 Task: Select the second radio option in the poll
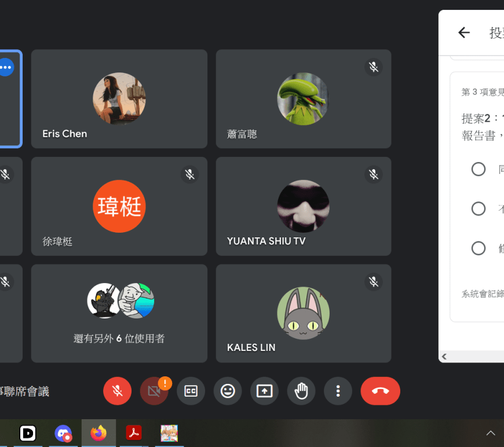click(x=479, y=208)
